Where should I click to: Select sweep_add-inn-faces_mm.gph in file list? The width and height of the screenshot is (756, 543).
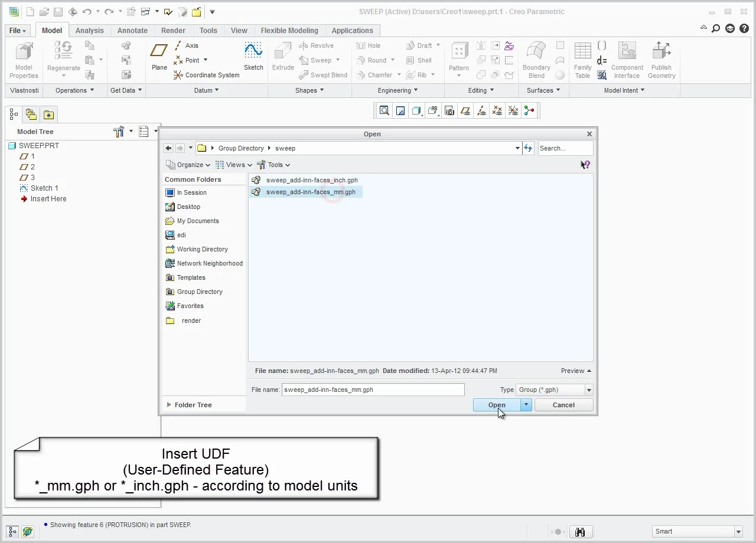[x=305, y=192]
